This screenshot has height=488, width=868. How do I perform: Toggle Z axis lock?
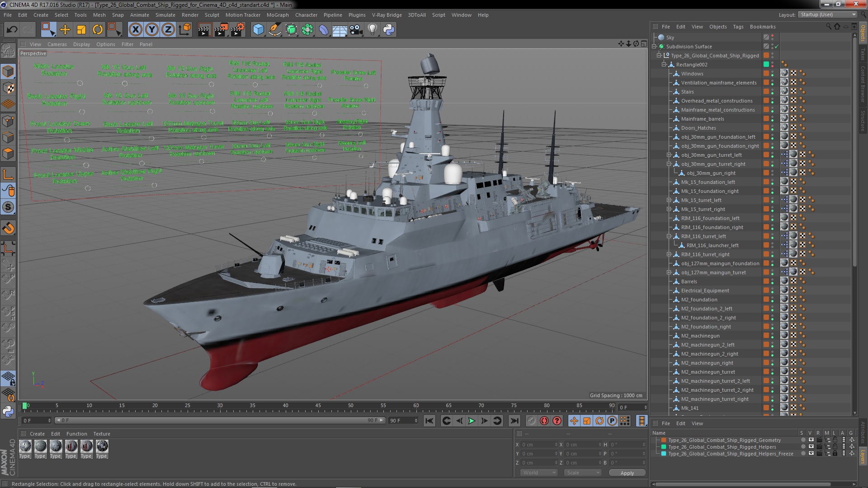tap(168, 30)
